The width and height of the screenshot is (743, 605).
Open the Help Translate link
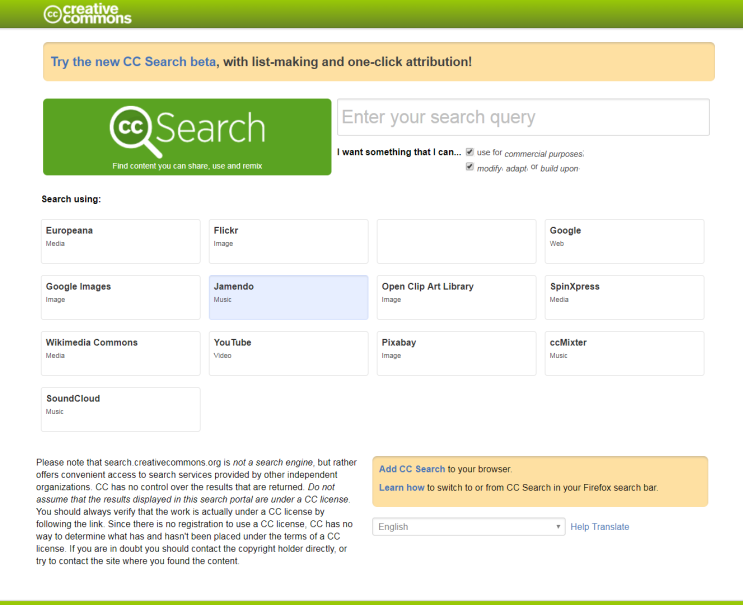600,527
